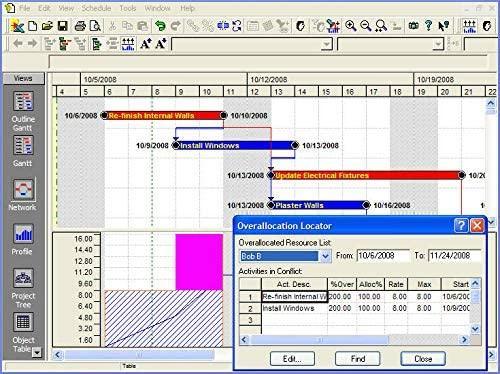Screen dimensions: 500x374
Task: Click the new project wizard star icon
Action: (17, 26)
